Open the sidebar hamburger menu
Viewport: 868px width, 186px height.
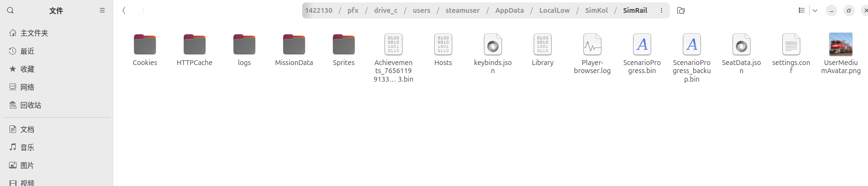point(102,10)
